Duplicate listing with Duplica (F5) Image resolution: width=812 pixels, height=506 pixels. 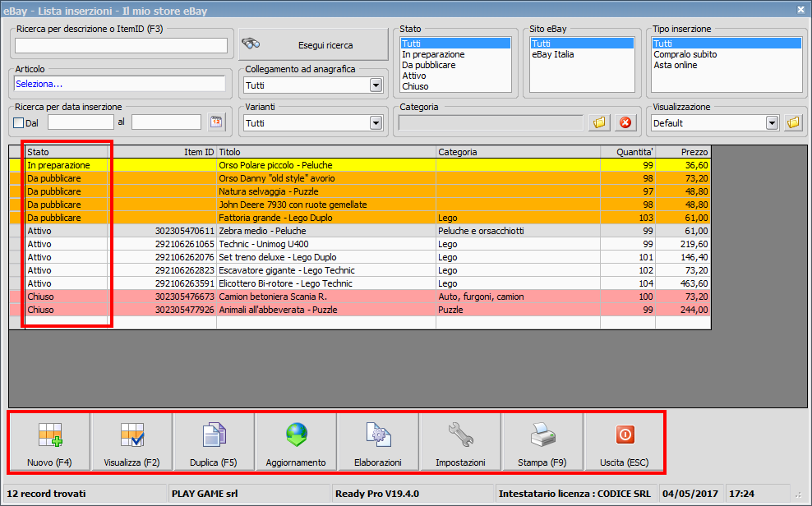coord(214,442)
